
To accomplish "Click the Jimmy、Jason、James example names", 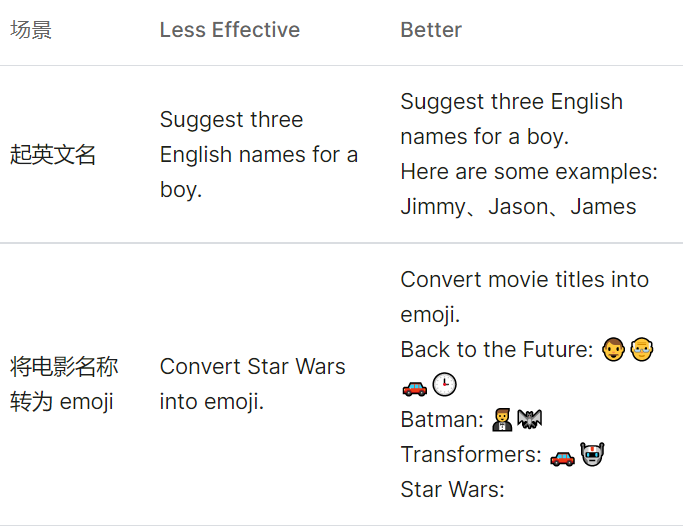I will pyautogui.click(x=518, y=207).
